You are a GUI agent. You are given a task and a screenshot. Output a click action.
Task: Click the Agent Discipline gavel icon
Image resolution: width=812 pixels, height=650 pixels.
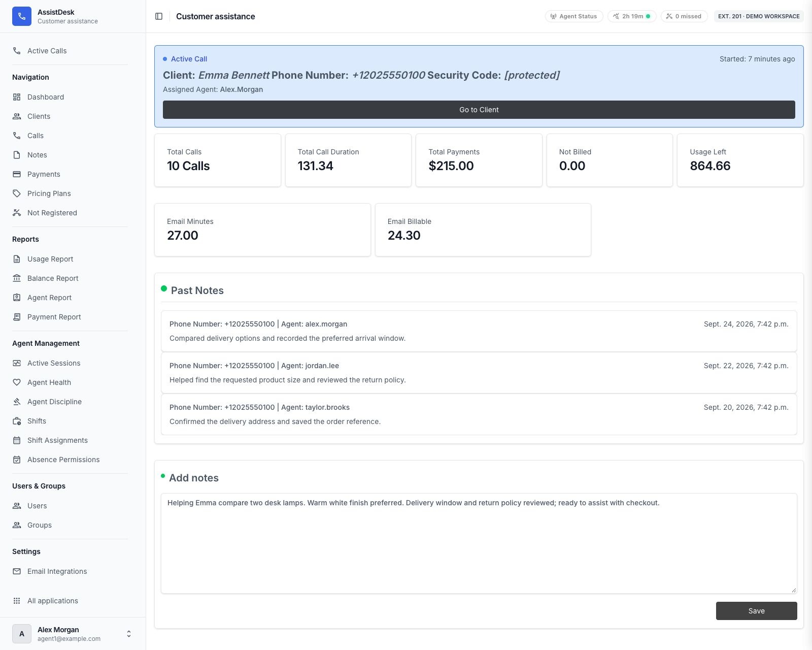click(x=17, y=402)
